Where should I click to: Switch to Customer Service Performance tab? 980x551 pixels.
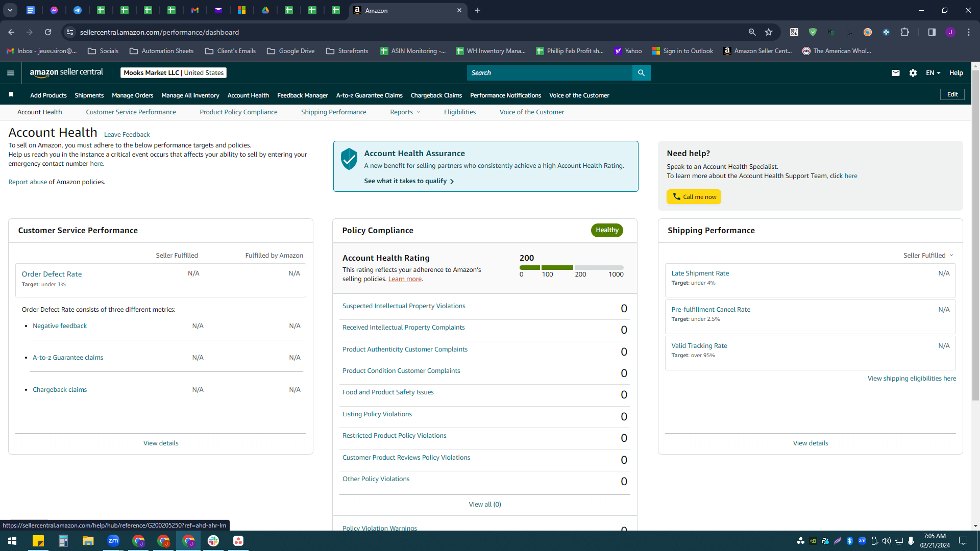coord(131,112)
